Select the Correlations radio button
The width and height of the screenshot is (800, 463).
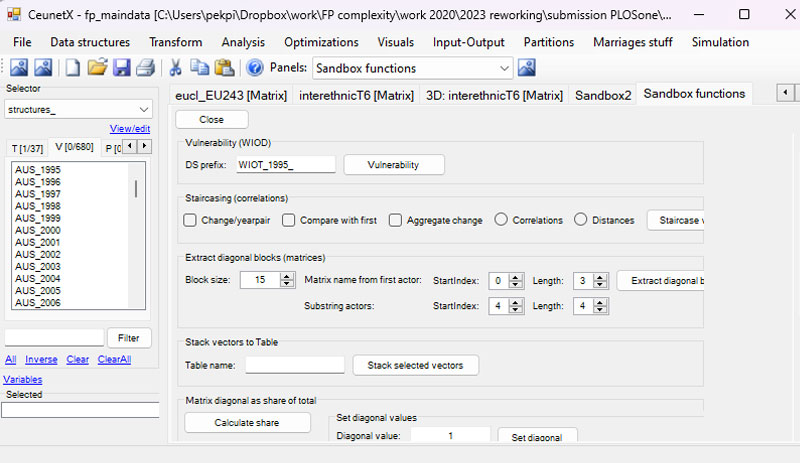501,220
